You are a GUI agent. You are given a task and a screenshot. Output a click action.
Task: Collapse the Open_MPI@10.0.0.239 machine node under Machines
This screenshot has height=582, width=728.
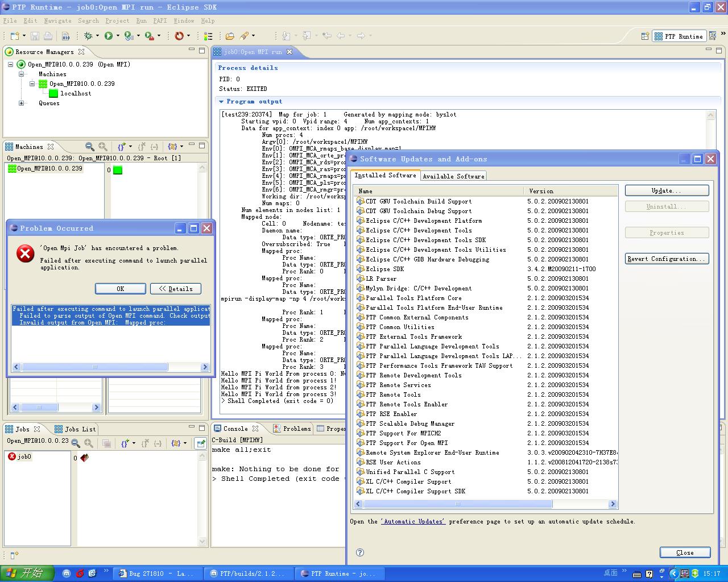32,84
